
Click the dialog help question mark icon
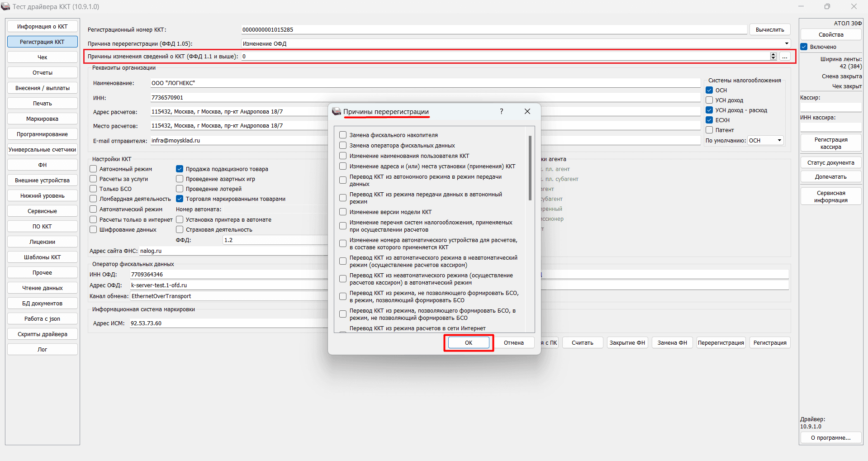501,111
